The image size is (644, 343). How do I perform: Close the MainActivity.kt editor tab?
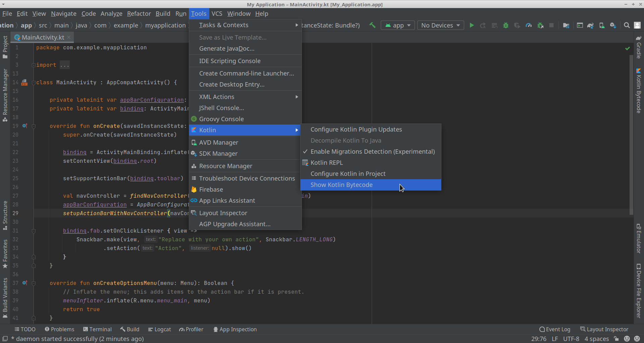(69, 37)
